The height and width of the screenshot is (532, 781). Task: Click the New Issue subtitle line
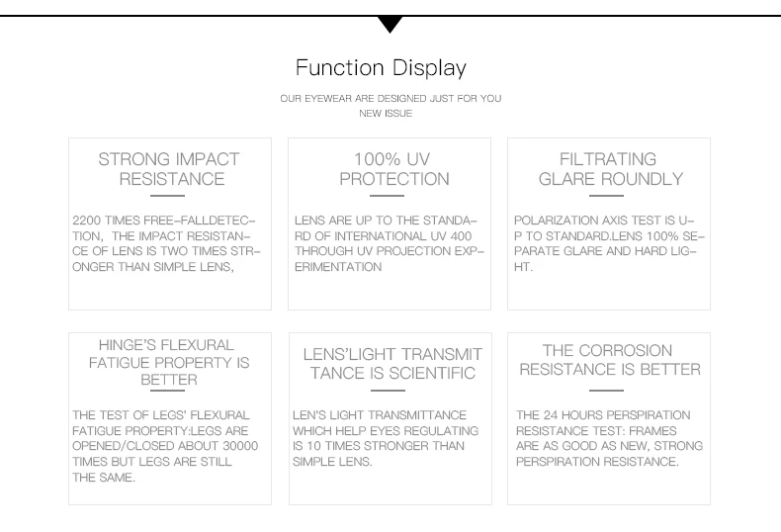click(x=386, y=114)
